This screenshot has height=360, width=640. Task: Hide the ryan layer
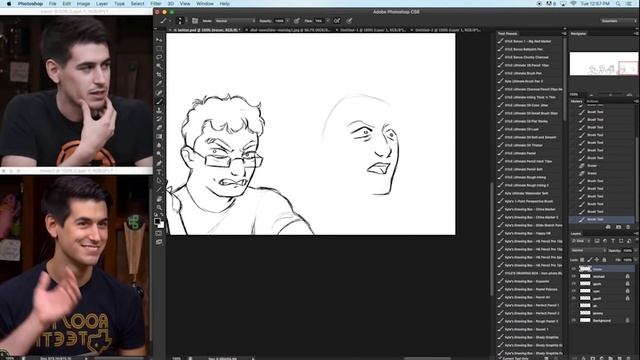(573, 291)
